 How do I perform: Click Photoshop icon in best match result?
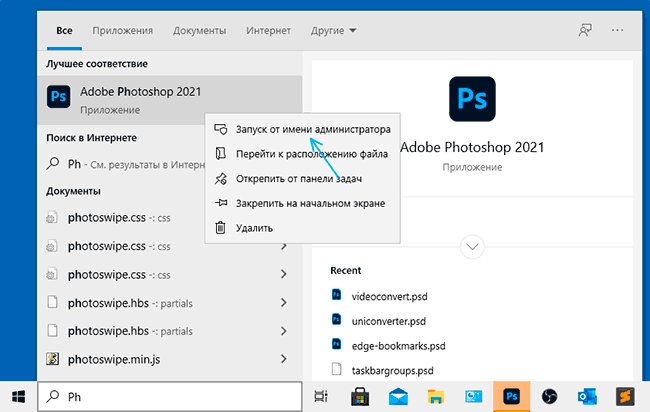pyautogui.click(x=58, y=97)
